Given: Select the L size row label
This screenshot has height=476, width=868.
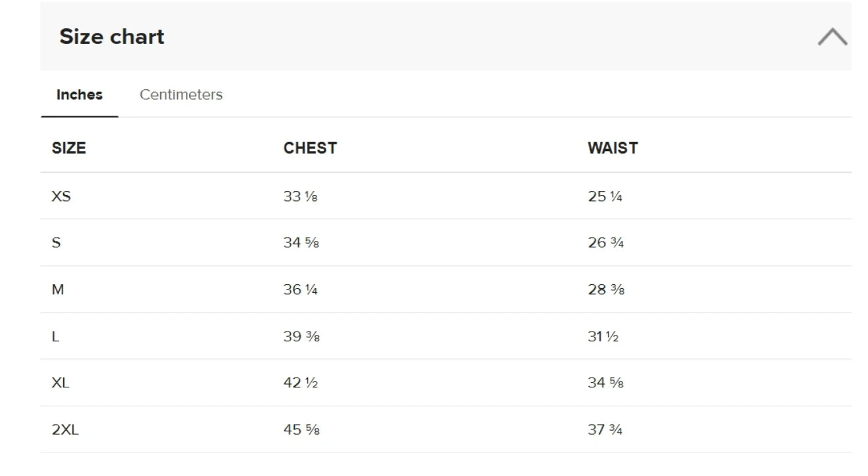Looking at the screenshot, I should pos(55,336).
